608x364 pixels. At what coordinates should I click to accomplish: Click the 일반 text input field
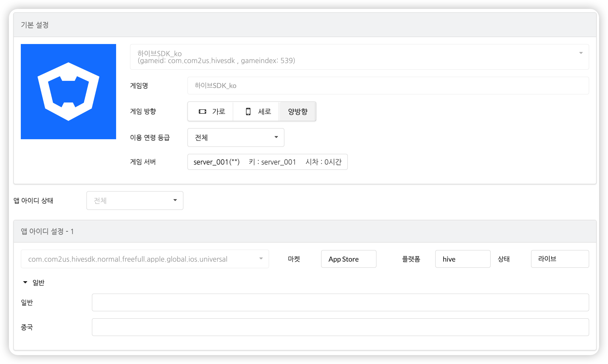coord(340,302)
